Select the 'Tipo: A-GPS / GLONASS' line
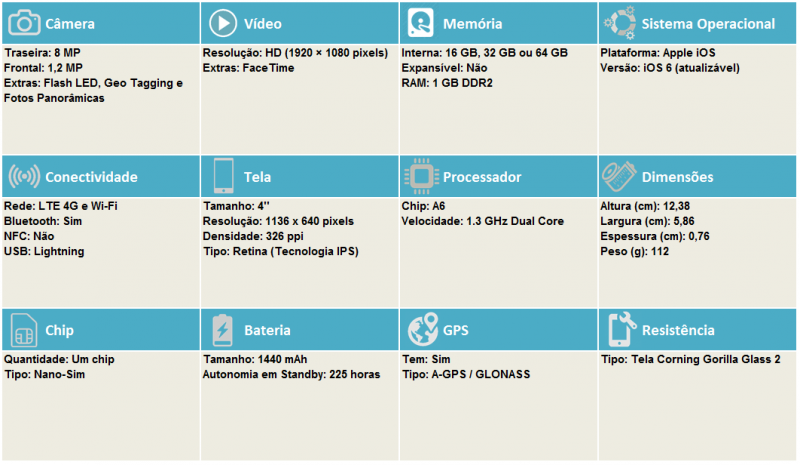 pyautogui.click(x=466, y=375)
